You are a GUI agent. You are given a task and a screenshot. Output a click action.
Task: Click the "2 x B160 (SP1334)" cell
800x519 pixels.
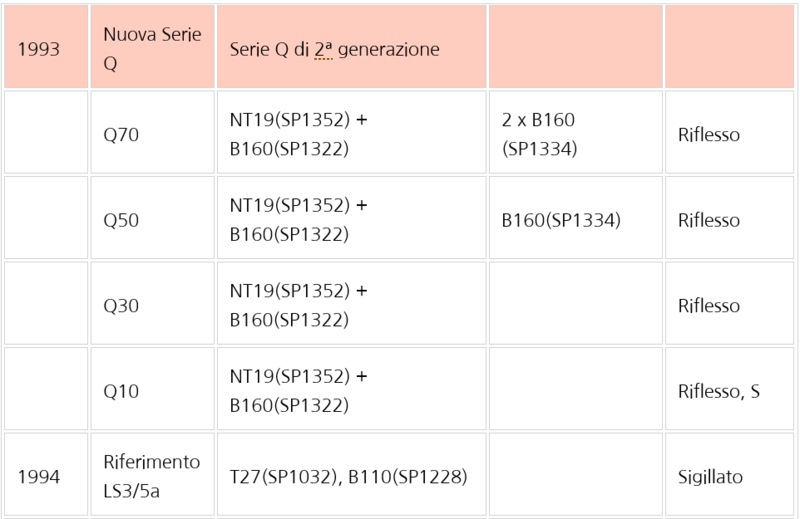coord(541,134)
